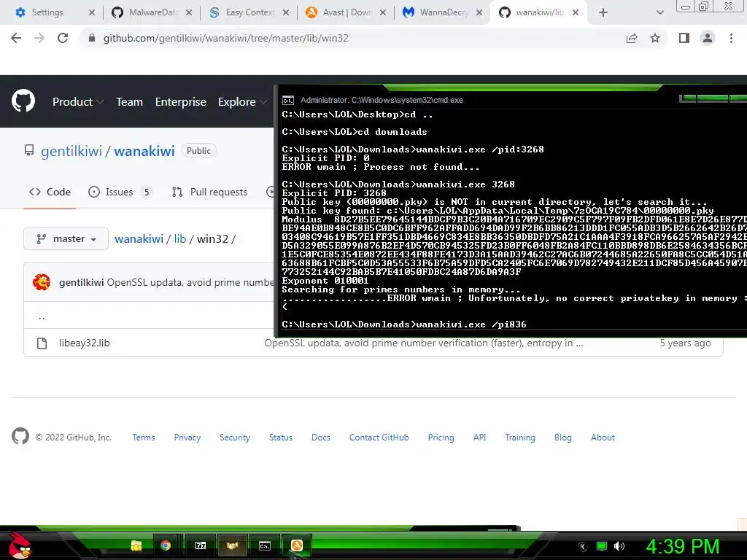Click the GitHub logo in the header
This screenshot has height=560, width=747.
(23, 101)
